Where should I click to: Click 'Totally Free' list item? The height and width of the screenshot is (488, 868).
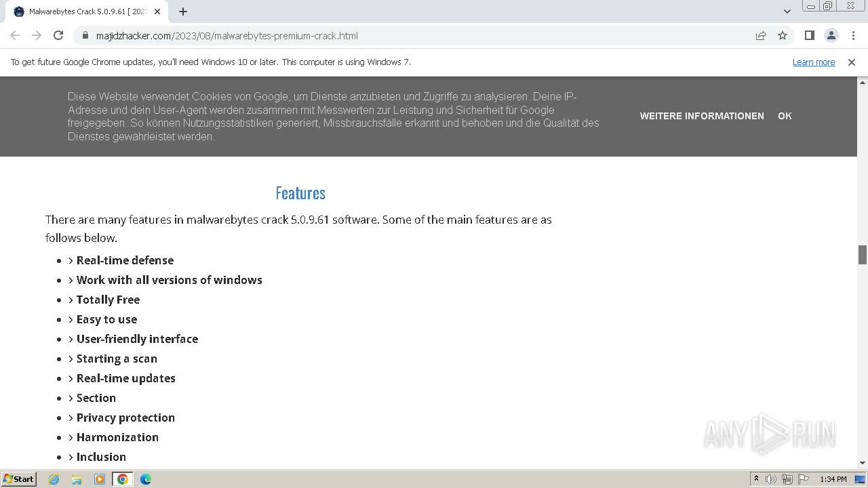pyautogui.click(x=108, y=300)
